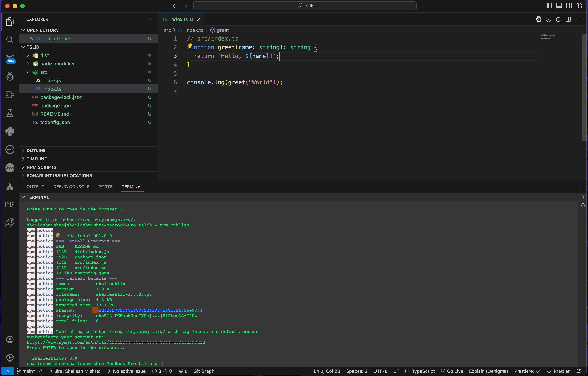Click the Go Live status bar icon
Screen dimensions: 588x376
pos(452,371)
